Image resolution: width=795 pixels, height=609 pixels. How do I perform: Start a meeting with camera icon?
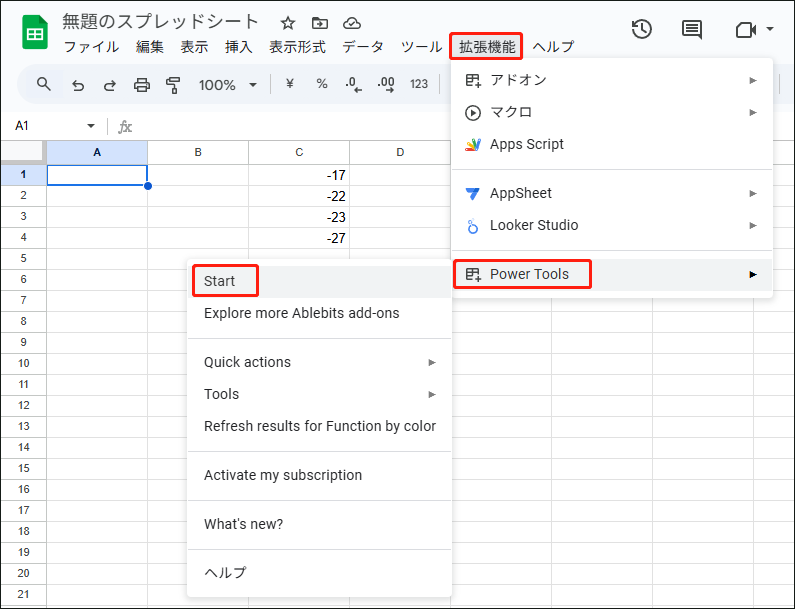(x=746, y=30)
